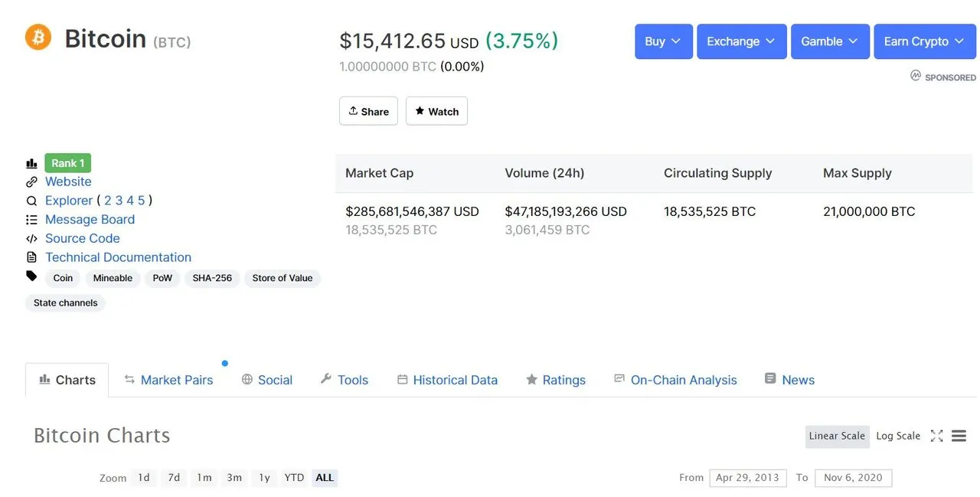Open the Technical Documentation link
This screenshot has width=980, height=497.
coord(118,258)
